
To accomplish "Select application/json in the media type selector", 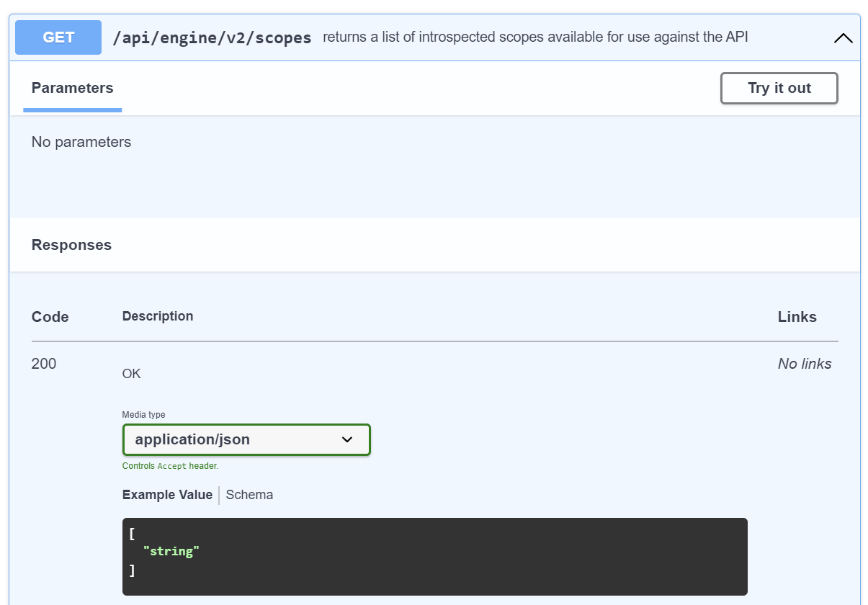I will [x=246, y=439].
